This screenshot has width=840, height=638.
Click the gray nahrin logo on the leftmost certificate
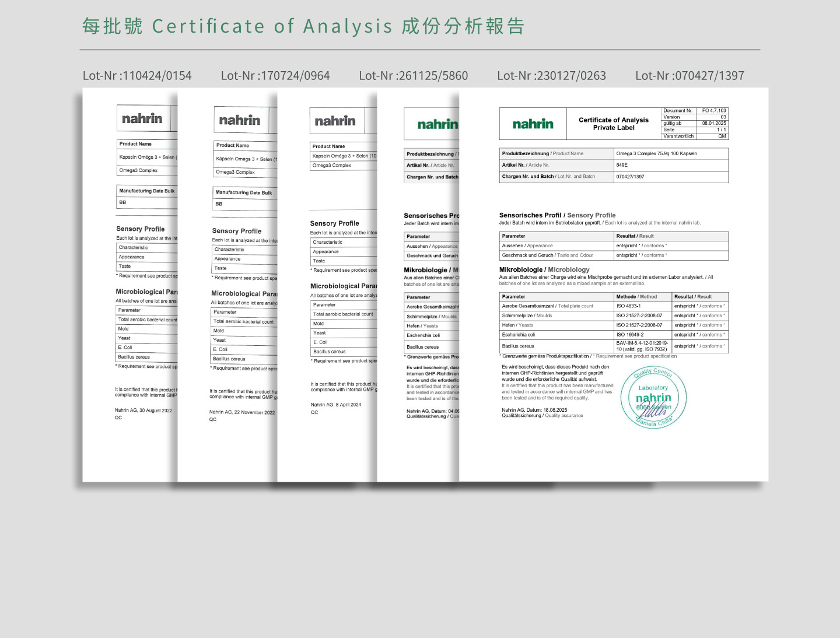point(142,119)
